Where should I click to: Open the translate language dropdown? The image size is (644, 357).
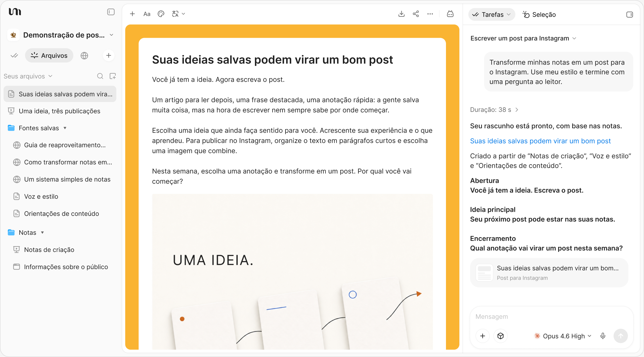(178, 14)
